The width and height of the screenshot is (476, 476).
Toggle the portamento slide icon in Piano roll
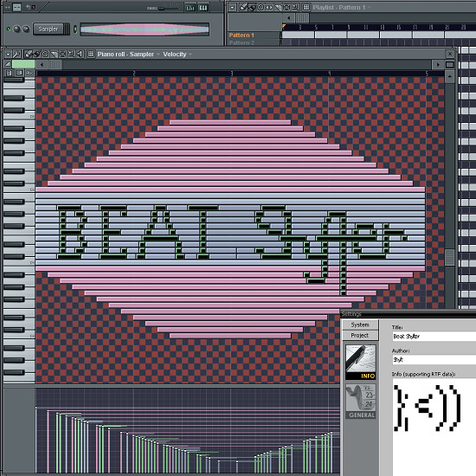[x=8, y=64]
